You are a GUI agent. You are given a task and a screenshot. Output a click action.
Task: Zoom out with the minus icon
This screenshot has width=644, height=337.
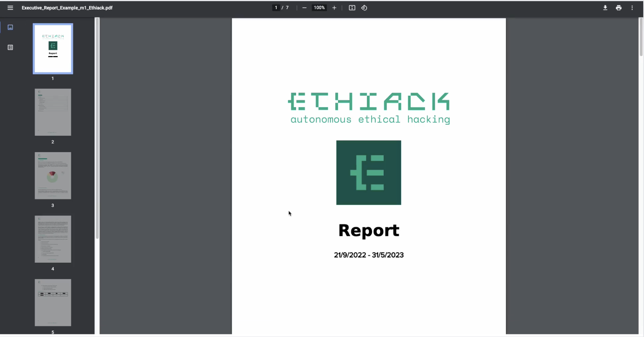coord(304,8)
